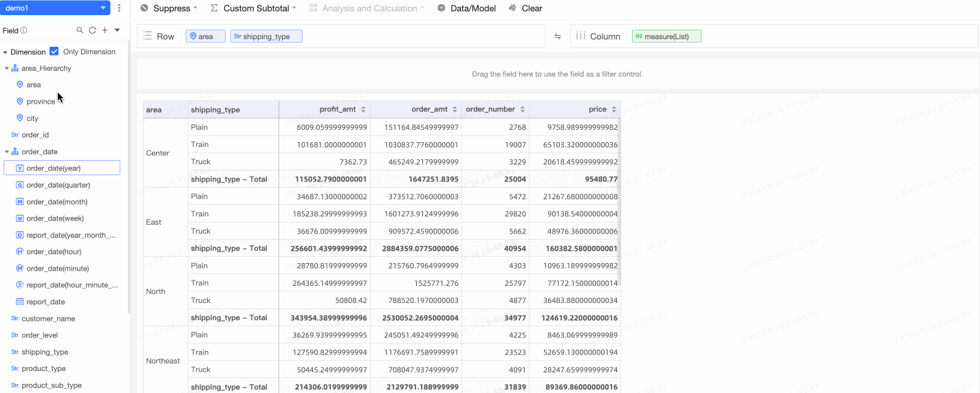Click the sigma Custom Subtotal icon

(215, 8)
